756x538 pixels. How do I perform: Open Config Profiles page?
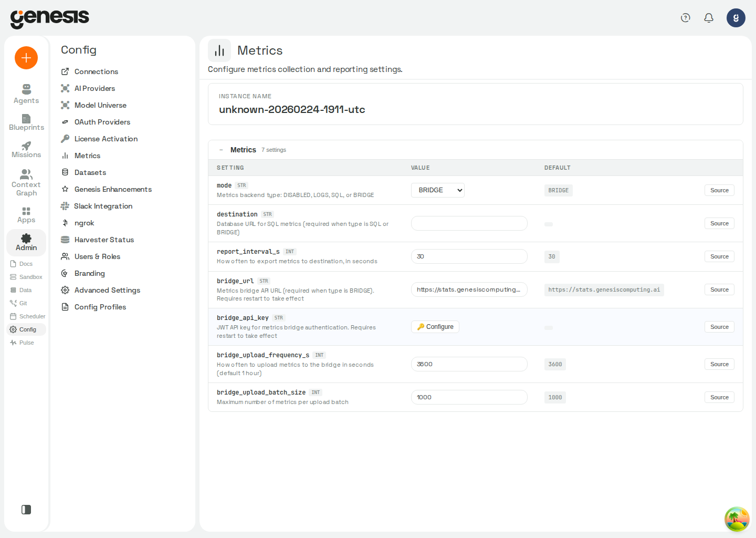coord(94,307)
